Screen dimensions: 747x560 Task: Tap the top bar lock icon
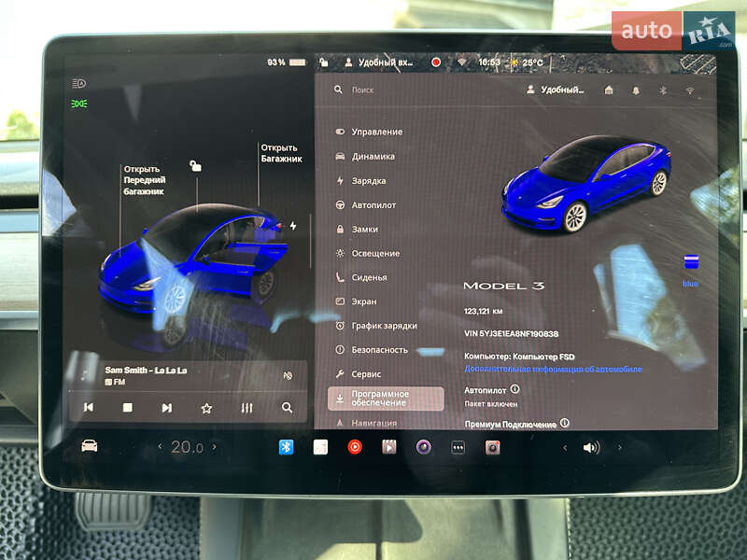[x=324, y=63]
